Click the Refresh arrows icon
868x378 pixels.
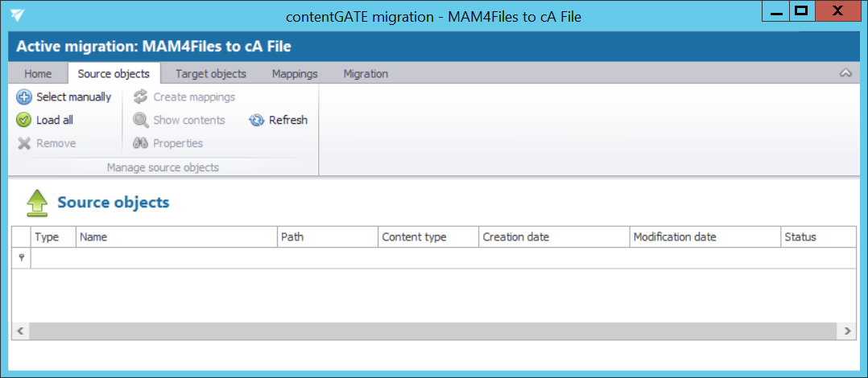257,121
